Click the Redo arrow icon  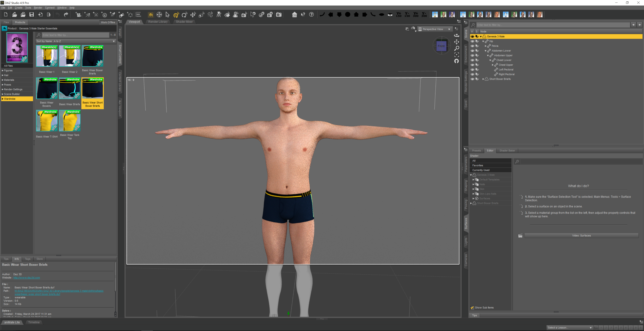66,14
